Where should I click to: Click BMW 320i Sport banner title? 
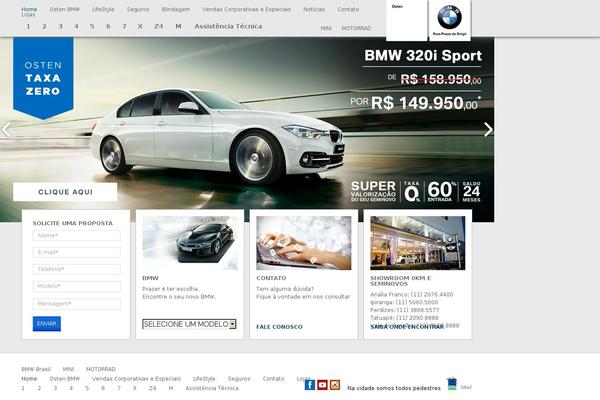423,56
